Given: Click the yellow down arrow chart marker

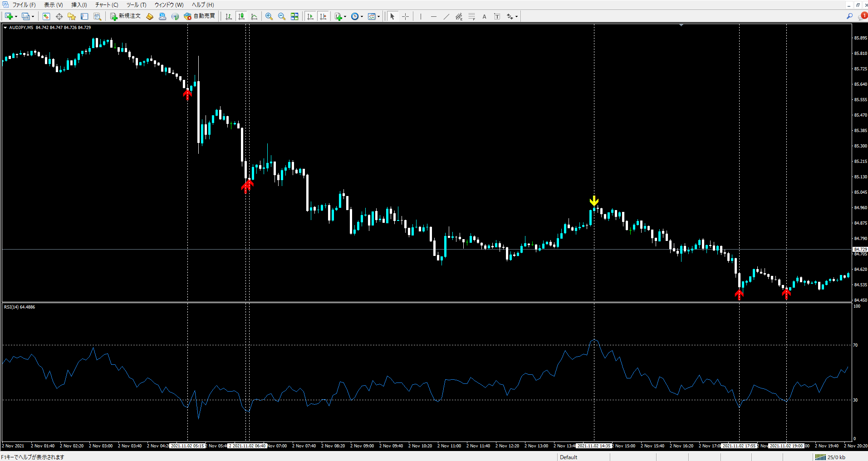Looking at the screenshot, I should (x=594, y=201).
